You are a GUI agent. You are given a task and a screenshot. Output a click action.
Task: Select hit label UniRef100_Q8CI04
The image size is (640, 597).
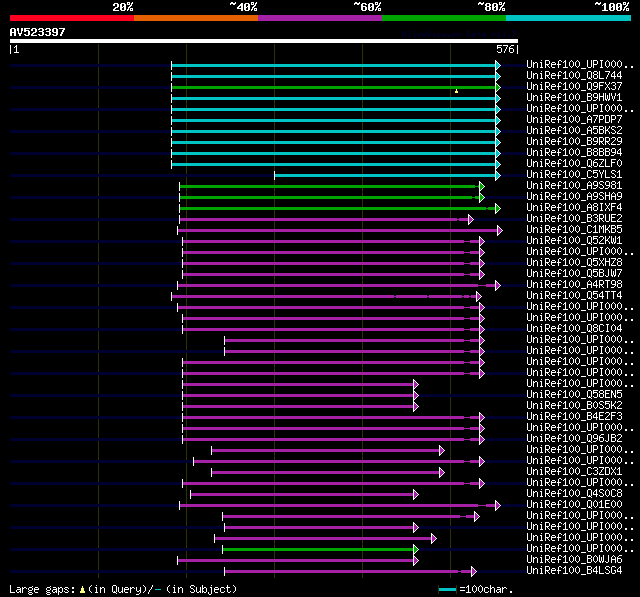point(574,328)
